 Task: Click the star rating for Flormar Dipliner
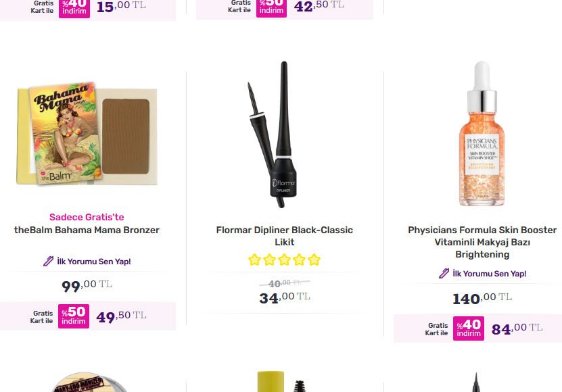point(284,260)
